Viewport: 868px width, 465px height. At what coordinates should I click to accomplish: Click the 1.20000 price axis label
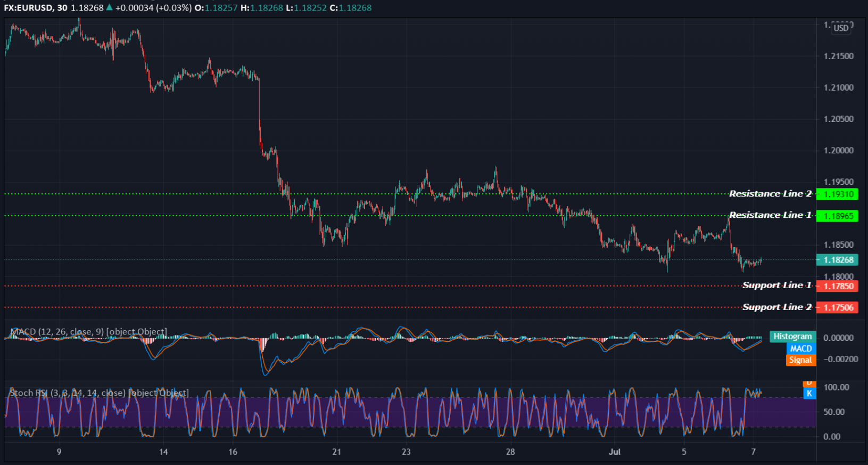tap(839, 151)
